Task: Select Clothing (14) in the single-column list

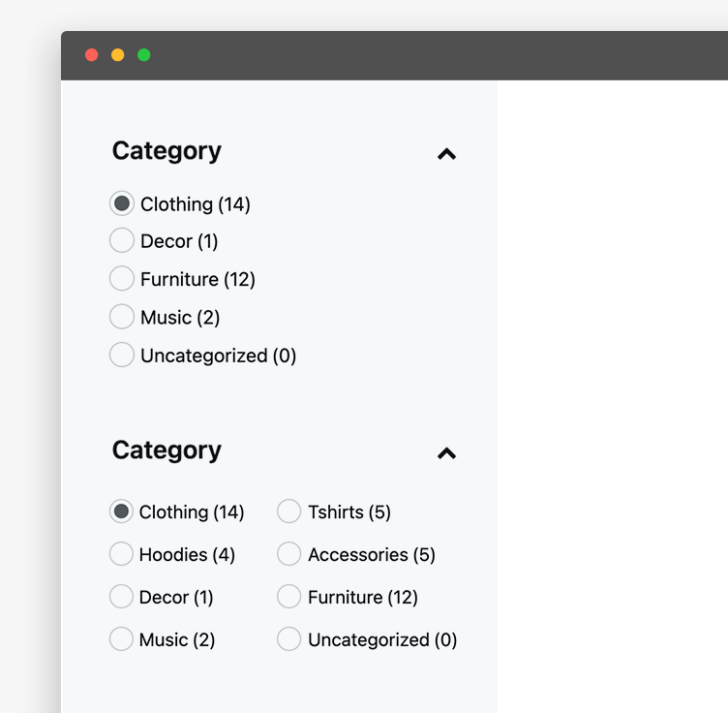Action: (122, 203)
